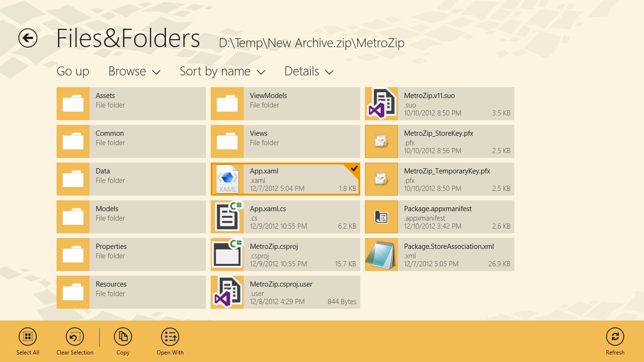Viewport: 644px width, 362px height.
Task: Click the 12/7/2012 5:04 PM date
Action: (277, 189)
